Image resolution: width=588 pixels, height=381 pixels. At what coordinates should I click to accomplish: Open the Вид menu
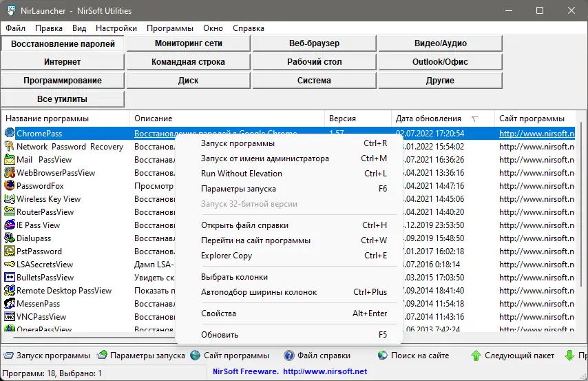(x=79, y=28)
